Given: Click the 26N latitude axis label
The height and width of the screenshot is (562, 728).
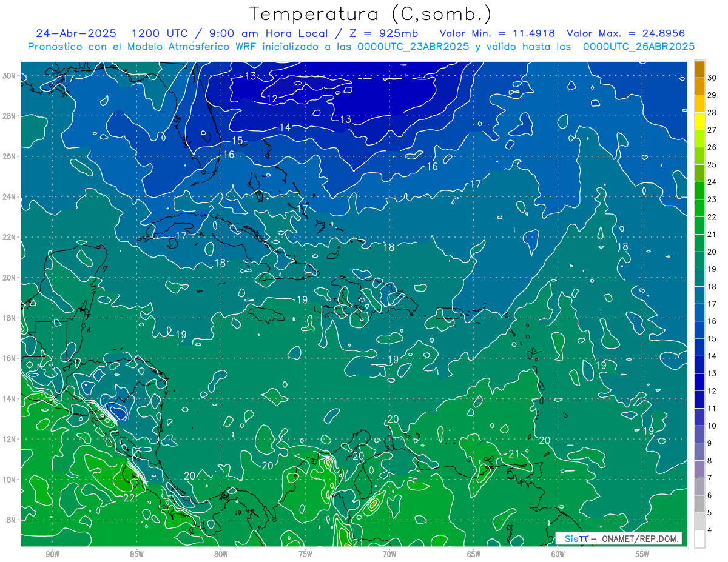Looking at the screenshot, I should (10, 156).
